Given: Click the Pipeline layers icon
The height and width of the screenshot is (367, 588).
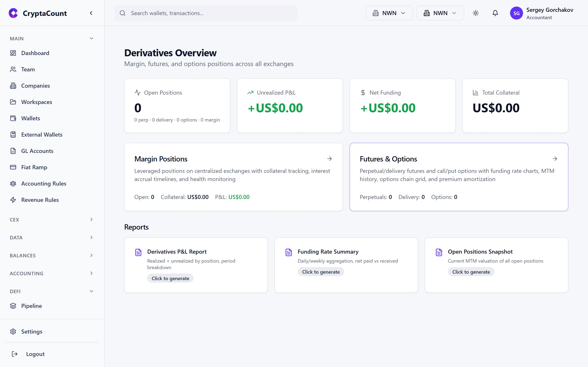Looking at the screenshot, I should coord(13,306).
